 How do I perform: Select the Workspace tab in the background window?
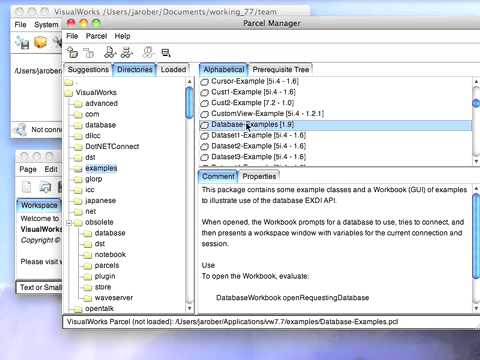point(39,205)
